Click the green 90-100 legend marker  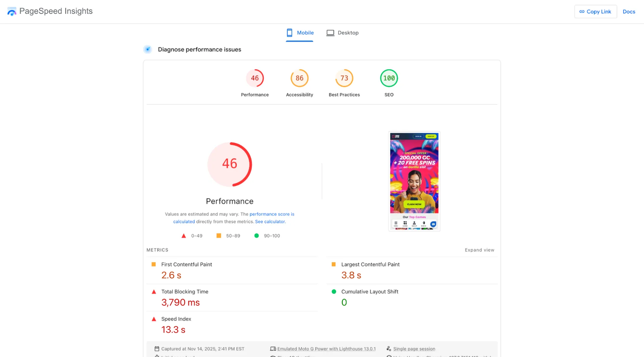(257, 235)
